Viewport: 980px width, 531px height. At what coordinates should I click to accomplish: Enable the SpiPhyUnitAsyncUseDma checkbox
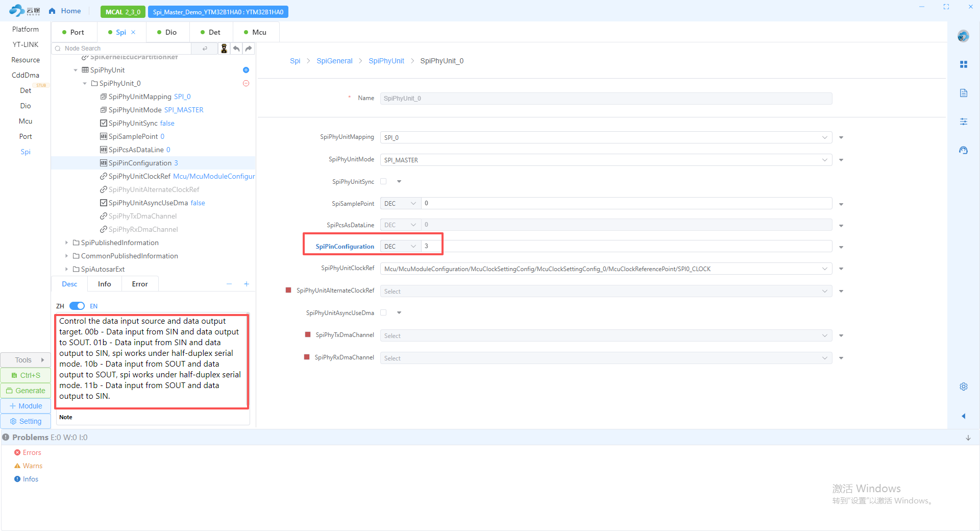click(x=383, y=312)
